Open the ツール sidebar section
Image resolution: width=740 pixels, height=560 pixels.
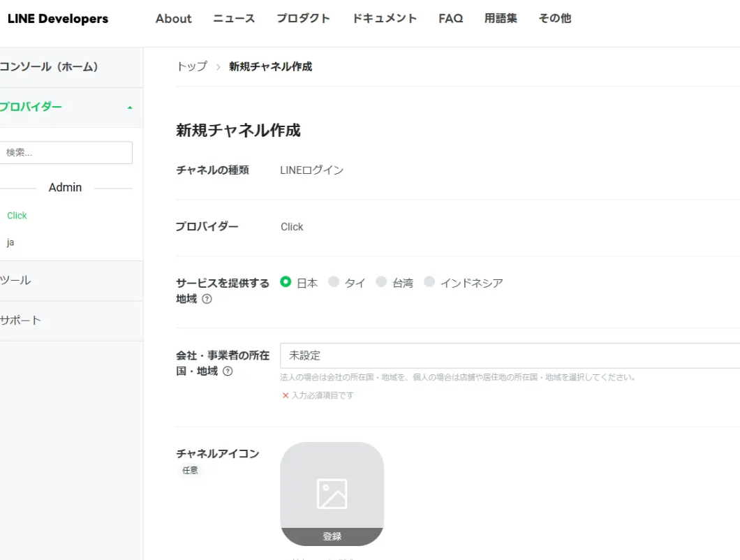(71, 281)
